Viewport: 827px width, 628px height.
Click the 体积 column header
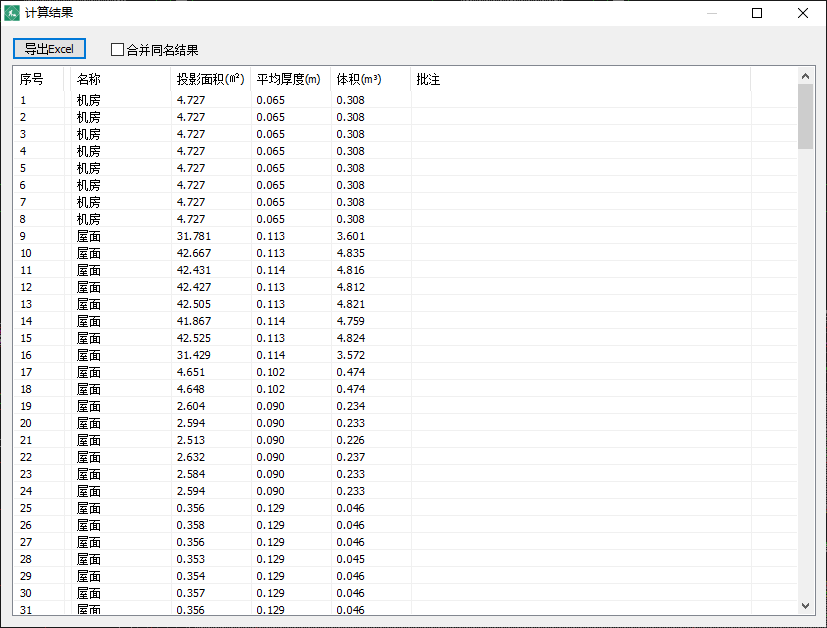(x=359, y=79)
